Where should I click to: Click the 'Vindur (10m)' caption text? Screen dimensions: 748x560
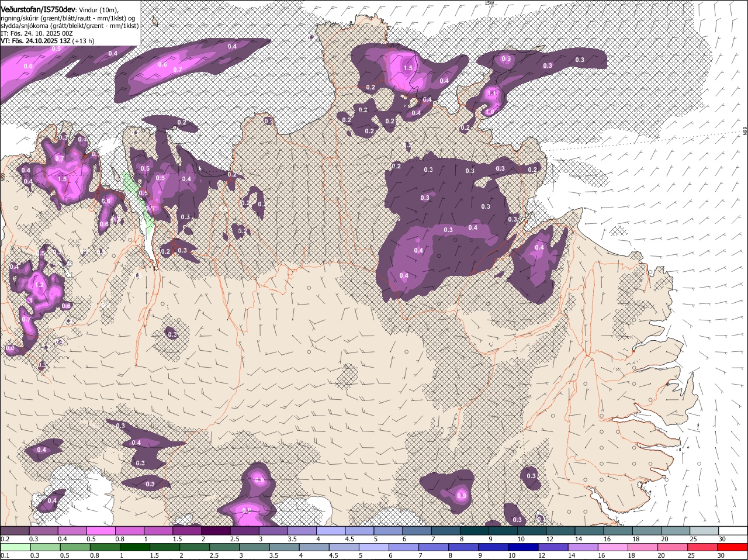coord(98,10)
